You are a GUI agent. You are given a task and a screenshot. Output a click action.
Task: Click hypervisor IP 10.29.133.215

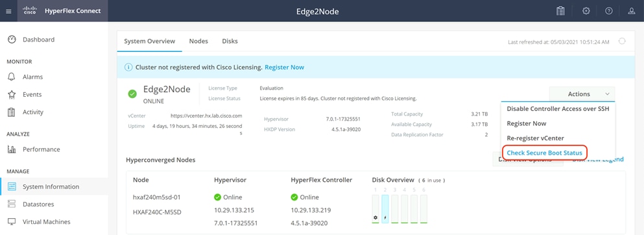pyautogui.click(x=234, y=210)
